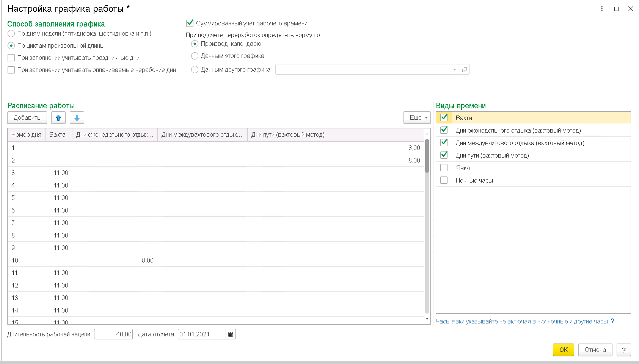This screenshot has height=364, width=639.
Task: Click the move row up arrow icon
Action: pos(58,118)
